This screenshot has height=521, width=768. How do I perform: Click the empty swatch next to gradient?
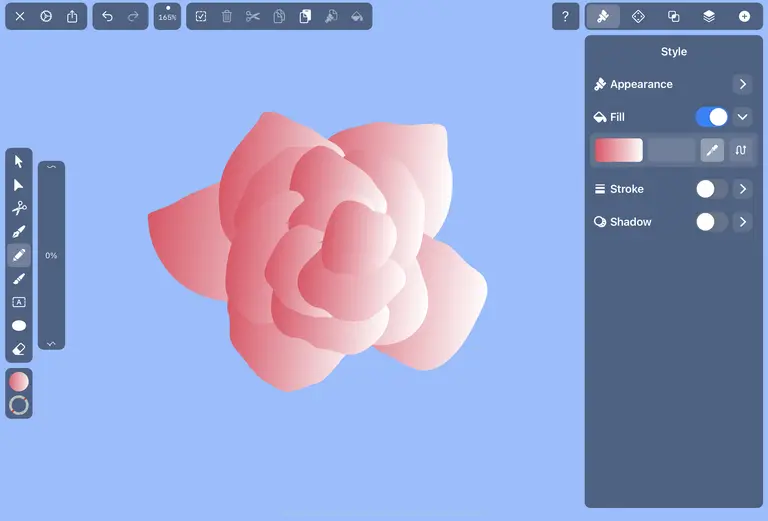(x=672, y=150)
